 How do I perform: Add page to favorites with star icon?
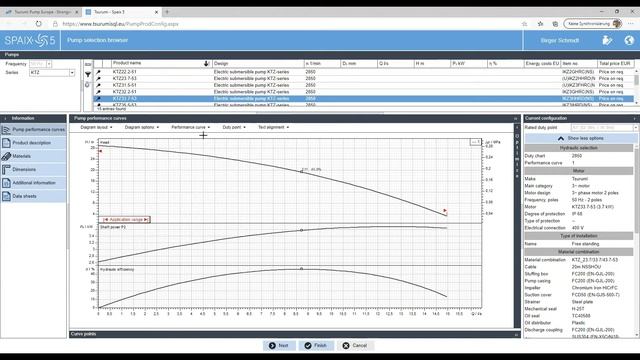click(524, 24)
